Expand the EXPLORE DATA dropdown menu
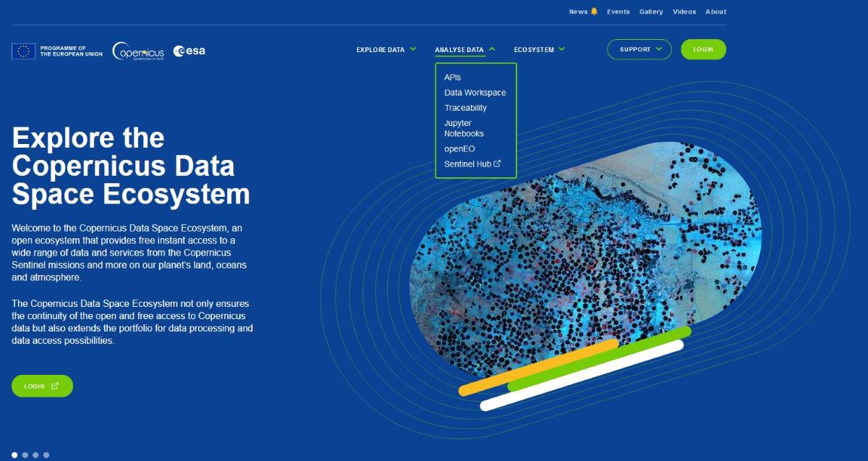 click(x=386, y=49)
